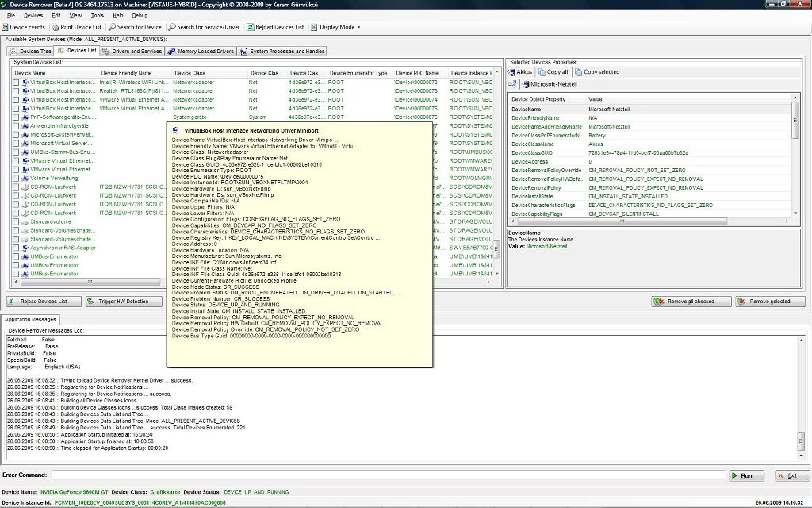
Task: Click the Standardvolume row's drive icon
Action: coord(25,222)
